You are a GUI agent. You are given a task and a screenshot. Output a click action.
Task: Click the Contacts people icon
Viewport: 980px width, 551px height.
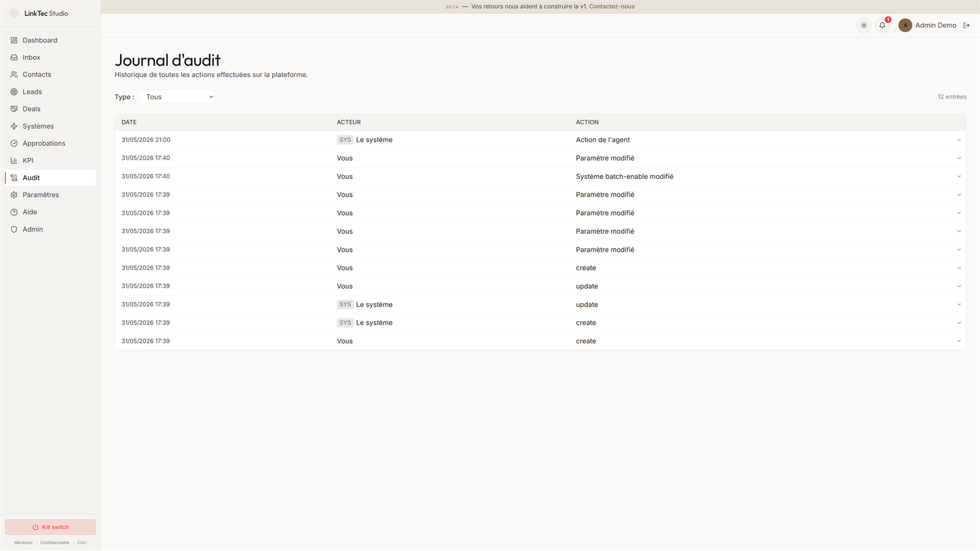pos(14,75)
